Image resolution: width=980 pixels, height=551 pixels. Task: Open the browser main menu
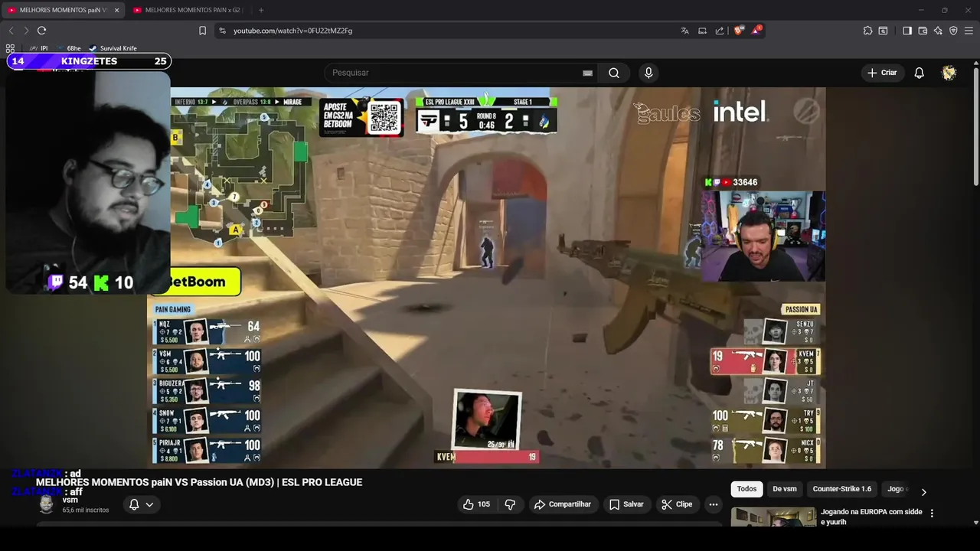pyautogui.click(x=969, y=31)
